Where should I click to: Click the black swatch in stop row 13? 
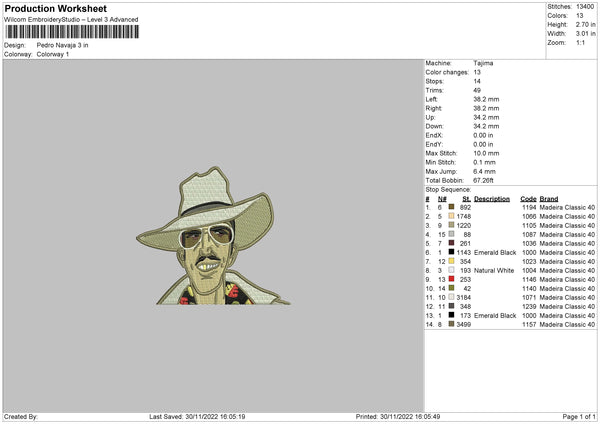point(452,315)
